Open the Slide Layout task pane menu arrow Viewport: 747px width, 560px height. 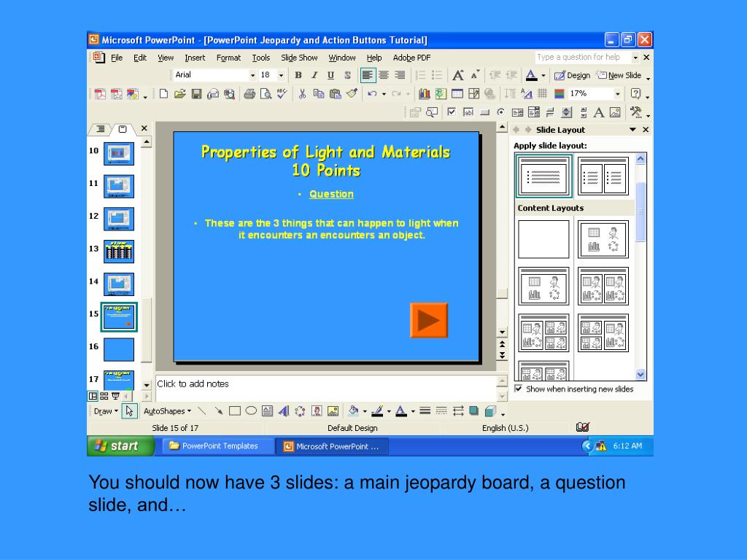(632, 130)
